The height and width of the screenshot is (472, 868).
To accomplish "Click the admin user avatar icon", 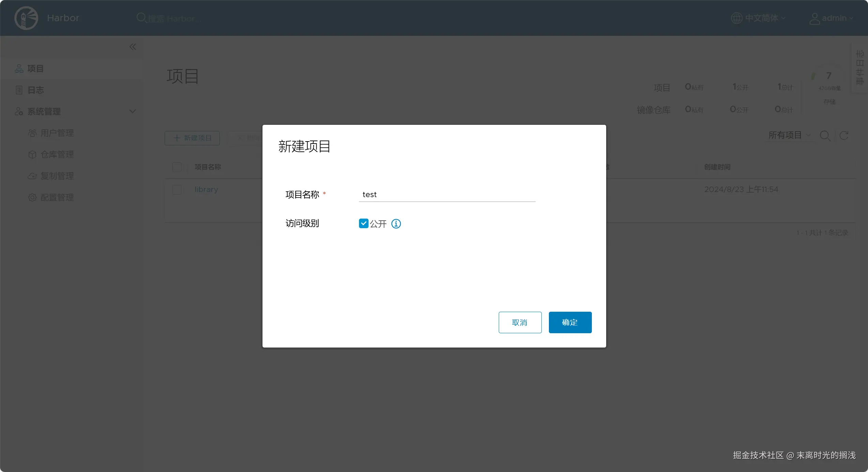I will coord(814,18).
